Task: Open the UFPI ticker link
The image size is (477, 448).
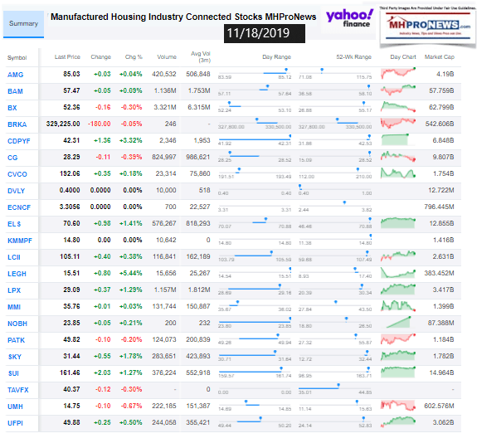Action: coord(15,423)
